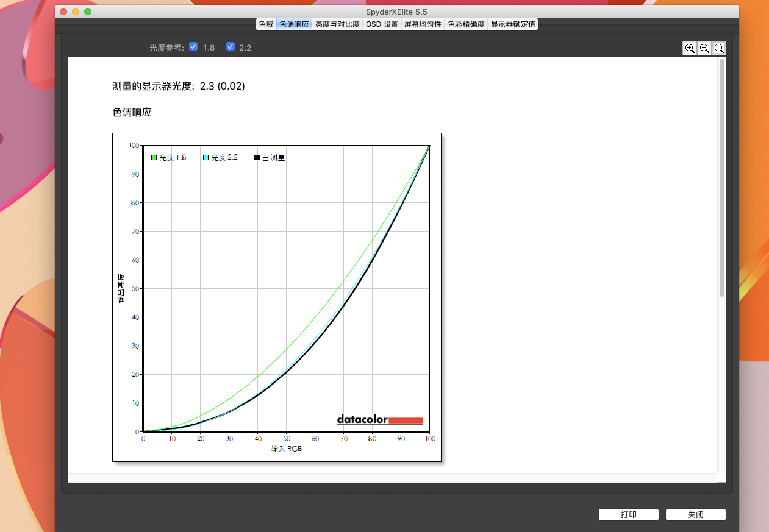The width and height of the screenshot is (769, 532).
Task: Switch to the OSD 设置 tab
Action: 382,24
